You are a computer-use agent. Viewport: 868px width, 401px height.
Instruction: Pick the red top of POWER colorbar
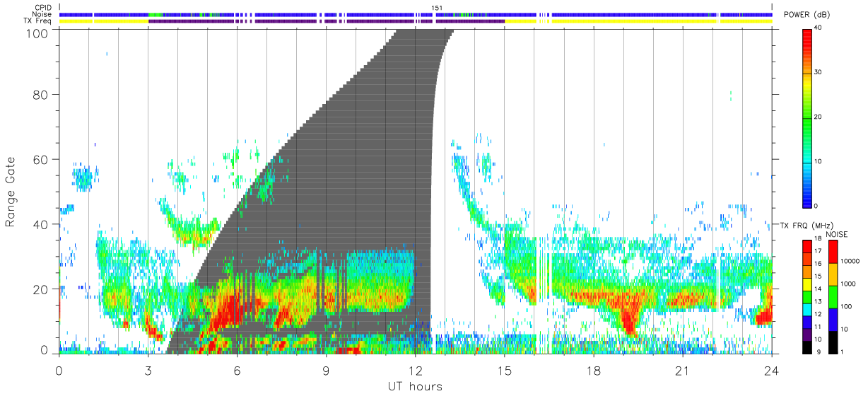807,40
